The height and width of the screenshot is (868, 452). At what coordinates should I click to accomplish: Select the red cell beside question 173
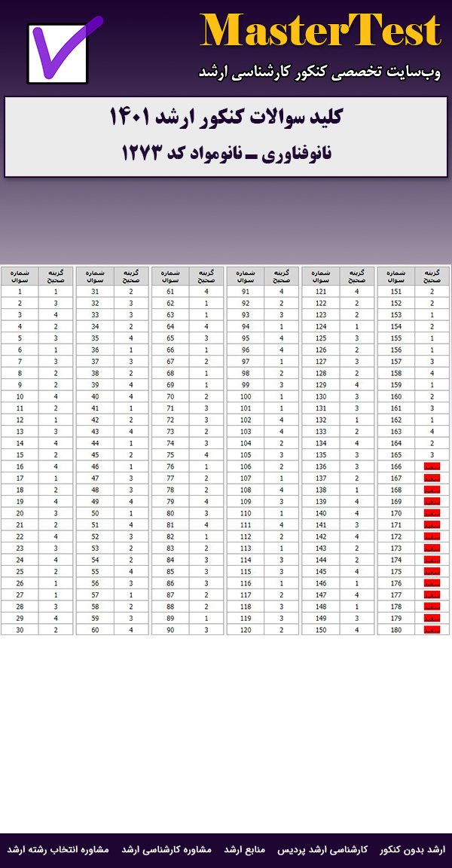(432, 549)
